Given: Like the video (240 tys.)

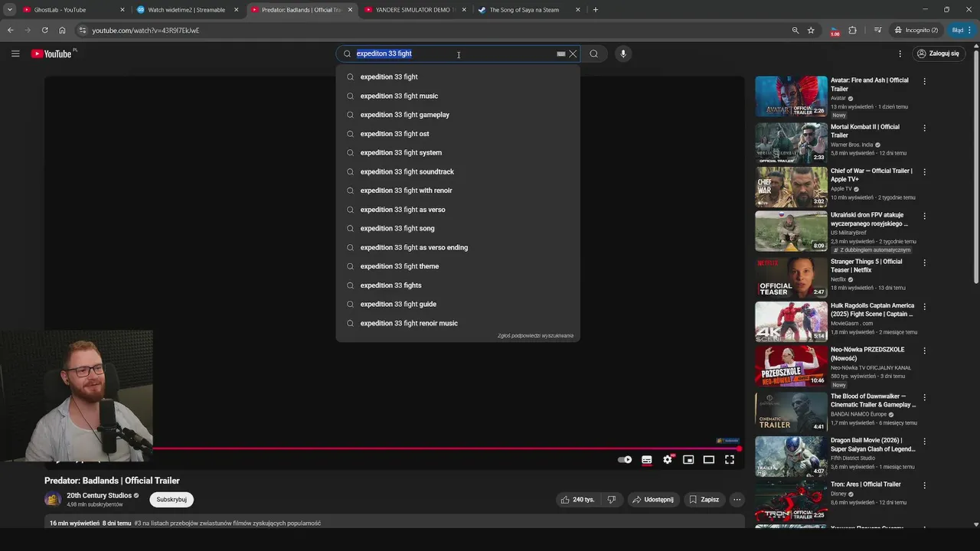Looking at the screenshot, I should 577,500.
